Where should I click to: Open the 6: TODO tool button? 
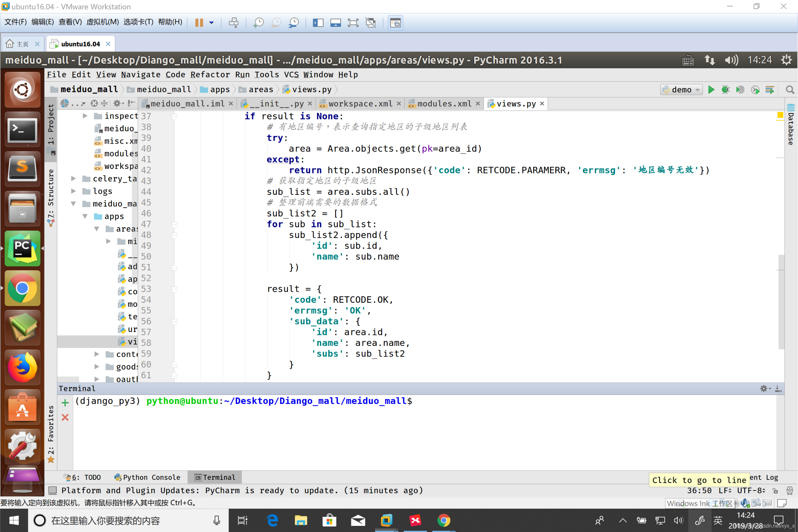[x=82, y=478]
